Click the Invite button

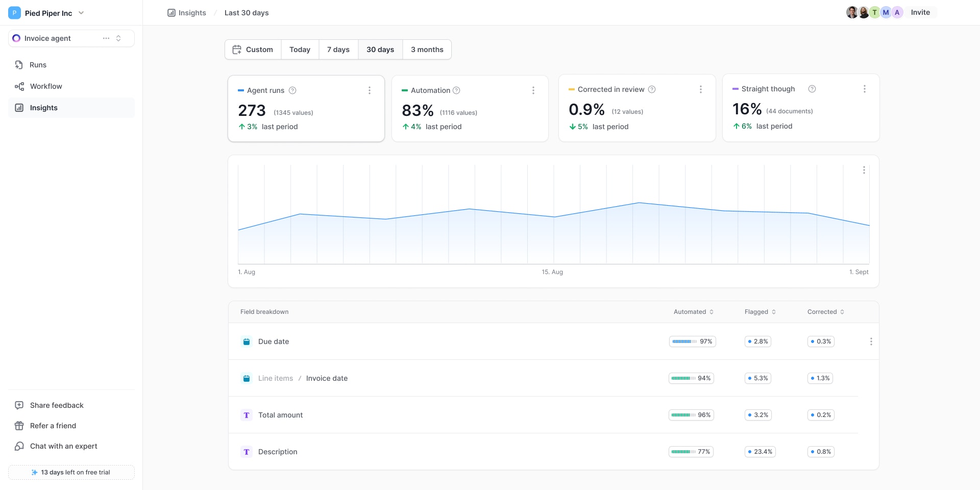click(x=921, y=12)
